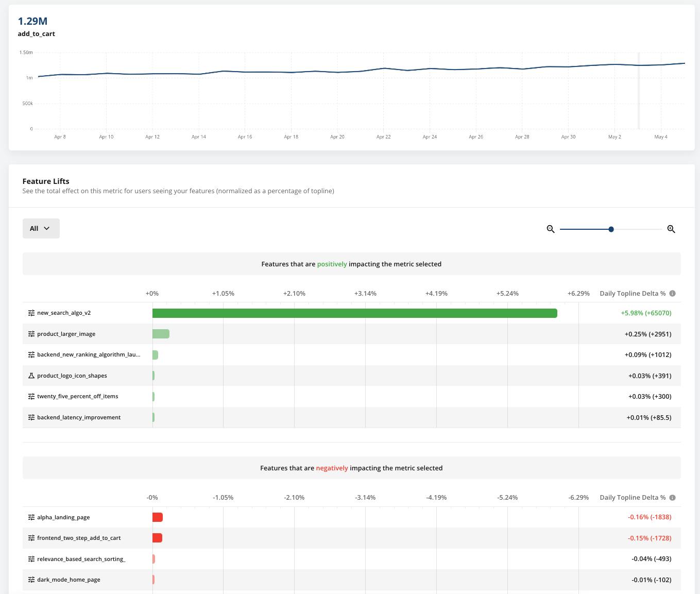Click the red alpha_landing_page lift bar
Screen dimensions: 700x594
tap(158, 517)
